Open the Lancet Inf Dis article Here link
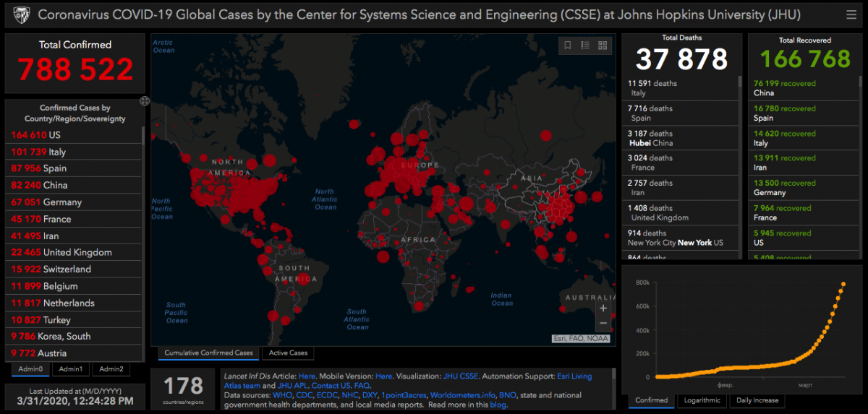 tap(307, 376)
